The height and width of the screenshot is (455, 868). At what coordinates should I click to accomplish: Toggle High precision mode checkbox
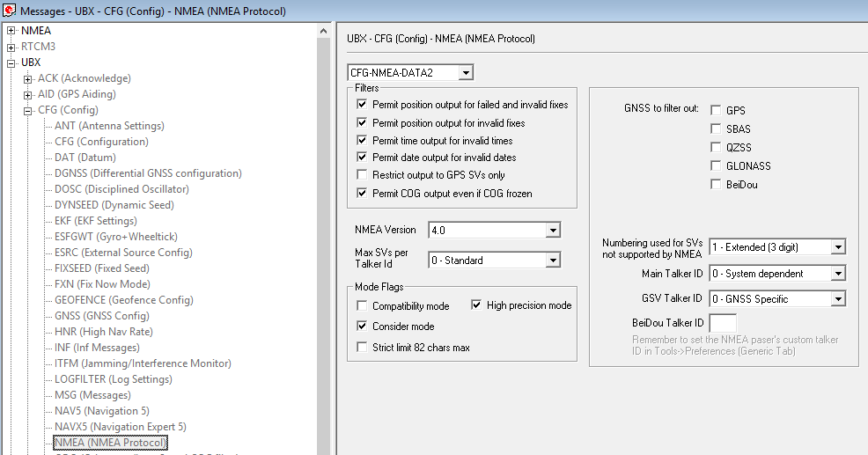476,305
